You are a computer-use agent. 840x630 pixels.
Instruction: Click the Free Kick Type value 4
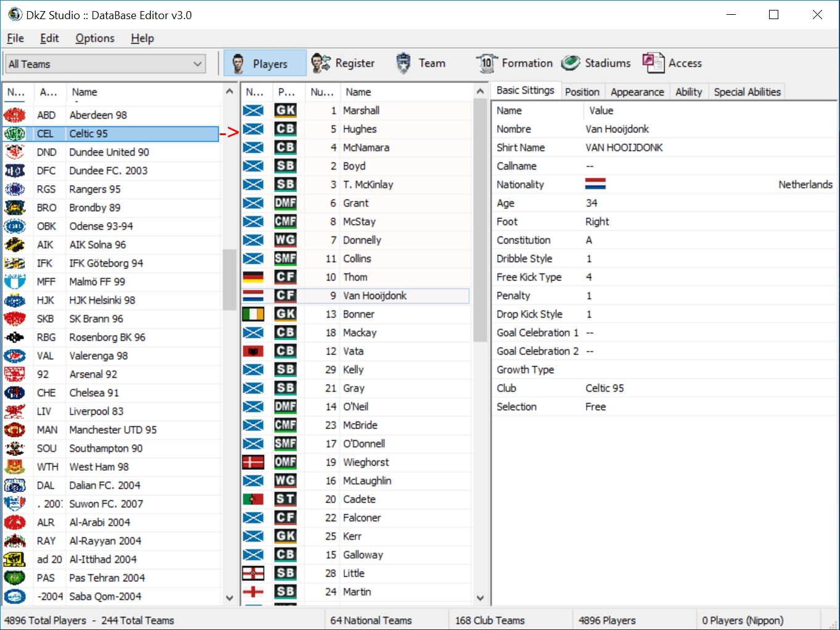point(589,277)
